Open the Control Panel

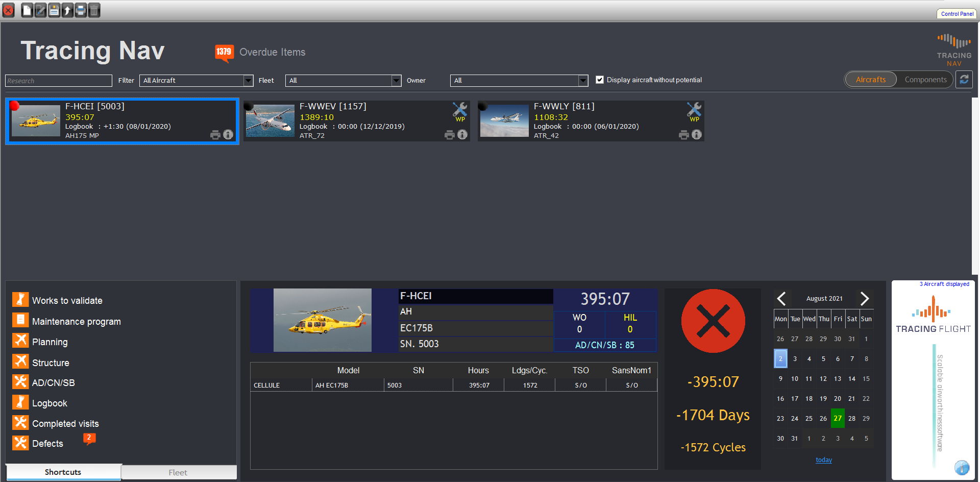[957, 14]
